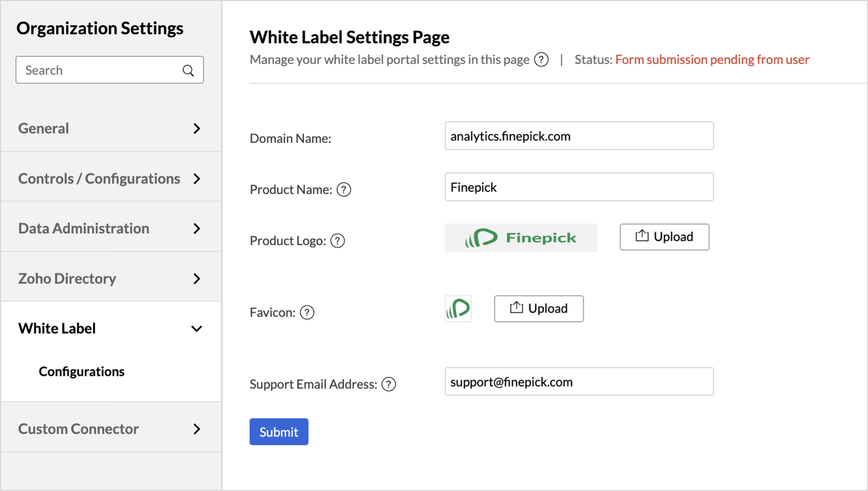868x491 pixels.
Task: Click help icon next to Product Logo
Action: coord(338,241)
